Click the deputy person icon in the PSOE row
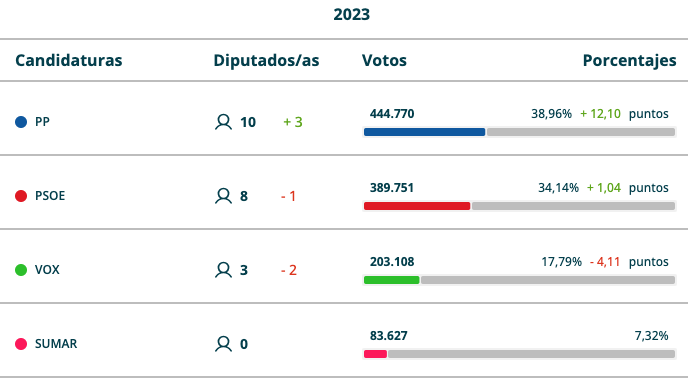The width and height of the screenshot is (688, 384). (x=223, y=196)
